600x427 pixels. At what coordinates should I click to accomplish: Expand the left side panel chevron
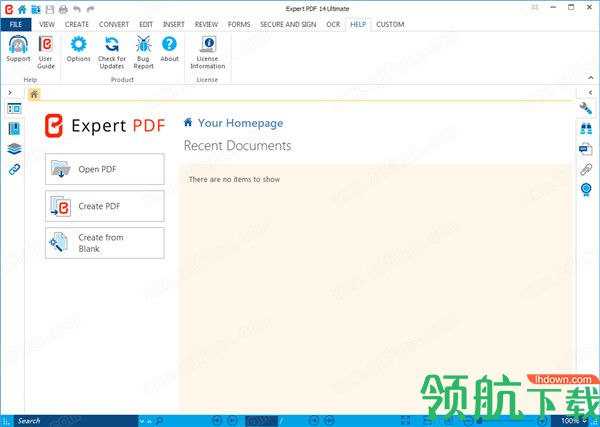point(10,92)
